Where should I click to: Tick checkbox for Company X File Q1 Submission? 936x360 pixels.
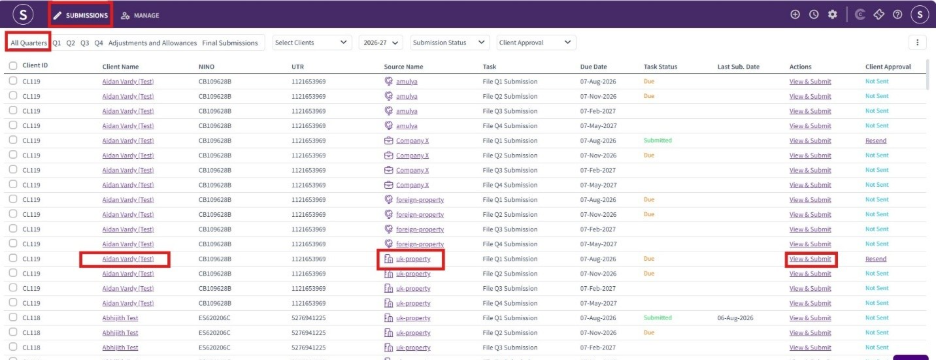[13, 140]
